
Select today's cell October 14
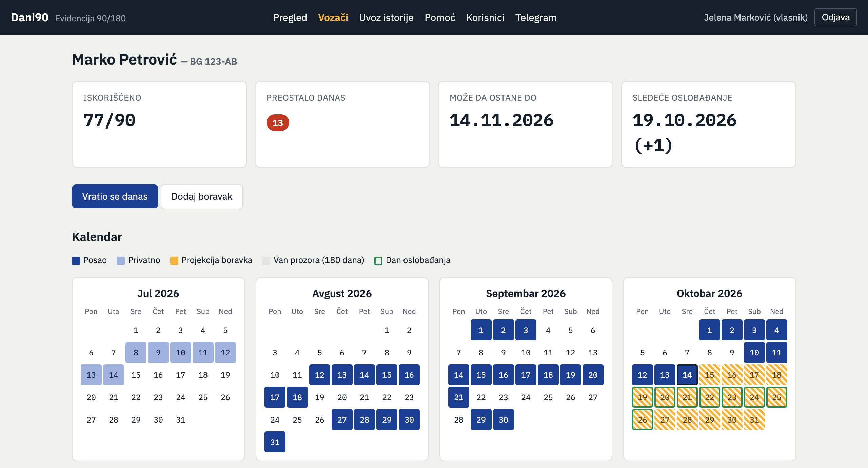click(x=687, y=375)
